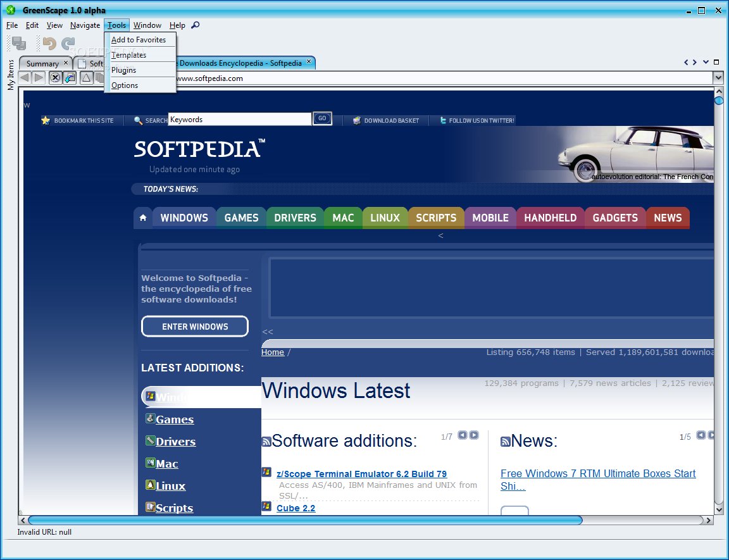729x560 pixels.
Task: Click the Redo arrow icon
Action: 68,43
